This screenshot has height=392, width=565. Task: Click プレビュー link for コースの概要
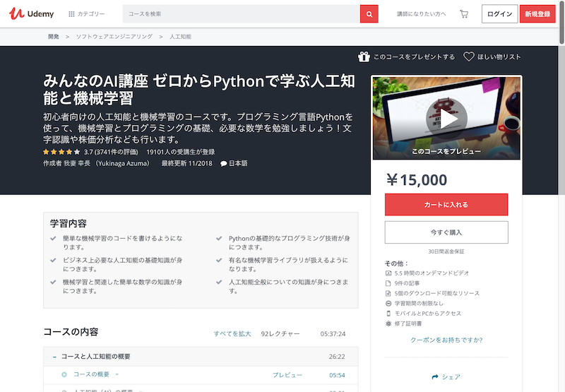[287, 375]
